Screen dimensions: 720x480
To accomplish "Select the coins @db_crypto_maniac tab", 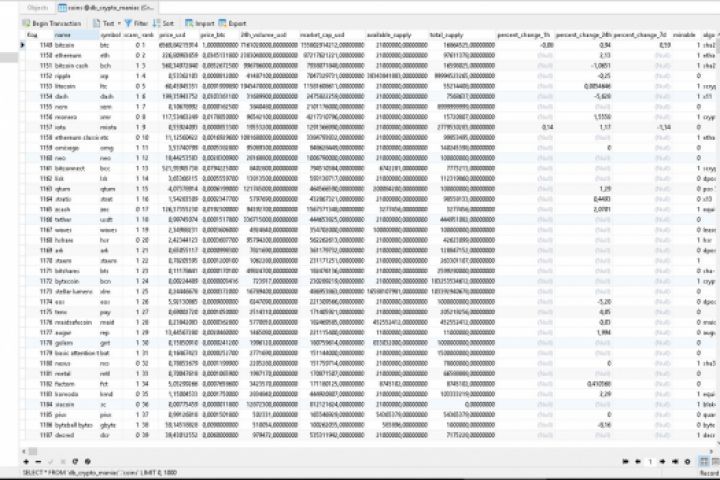I will click(106, 8).
